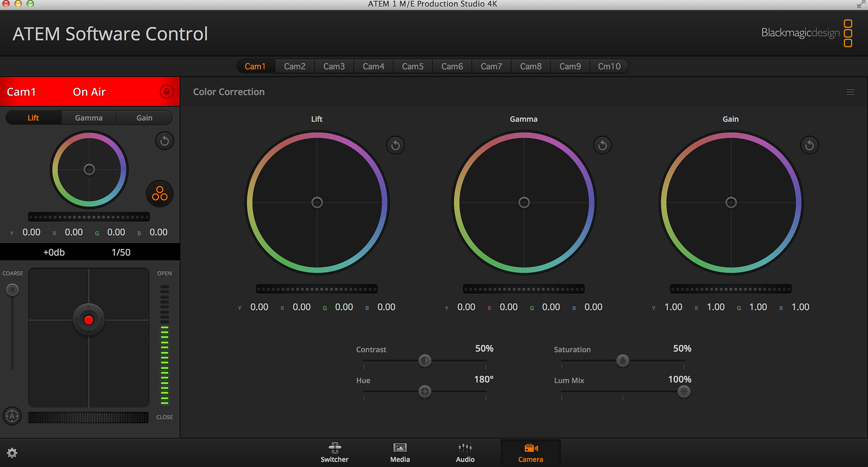Select the Cam5 tab
This screenshot has height=467, width=868.
pyautogui.click(x=412, y=66)
